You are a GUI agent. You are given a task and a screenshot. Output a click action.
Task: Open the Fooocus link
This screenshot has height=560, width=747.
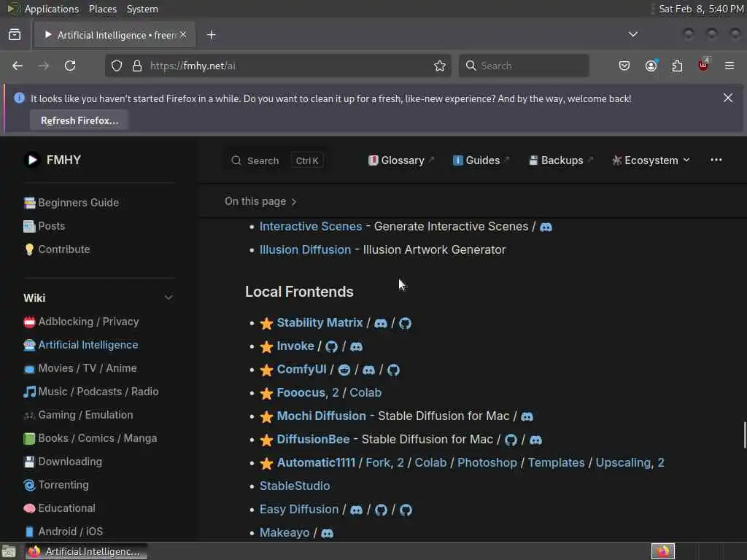coord(301,393)
